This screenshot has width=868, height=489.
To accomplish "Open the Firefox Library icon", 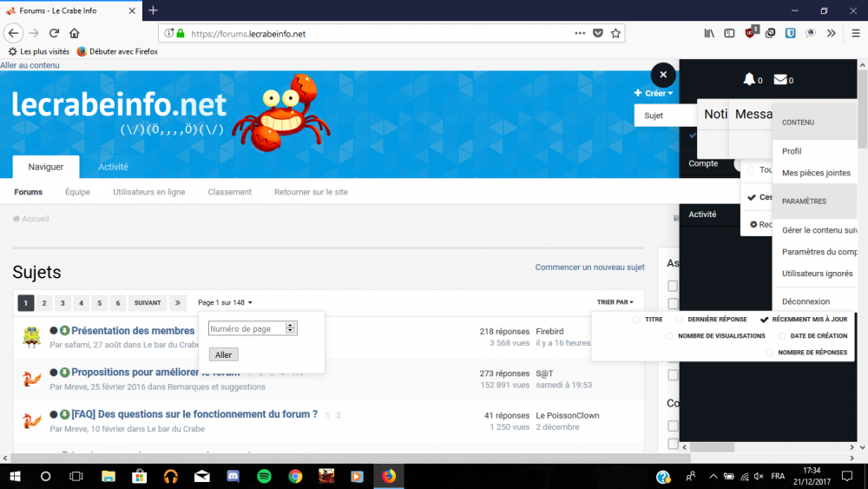I will (709, 33).
